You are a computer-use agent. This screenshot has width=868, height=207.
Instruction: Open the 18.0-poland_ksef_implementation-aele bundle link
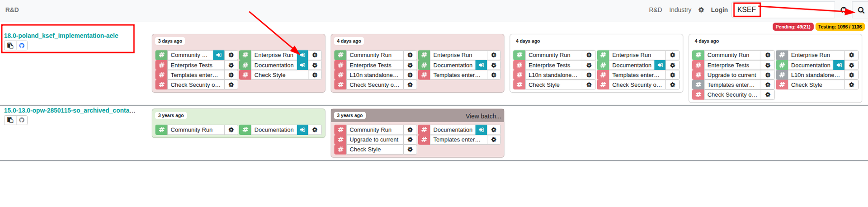[61, 36]
